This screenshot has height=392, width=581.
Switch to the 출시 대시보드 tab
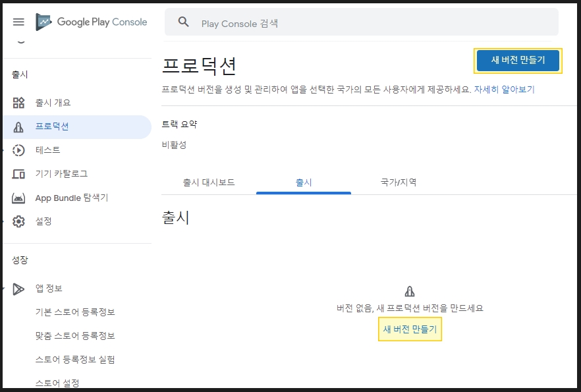209,182
